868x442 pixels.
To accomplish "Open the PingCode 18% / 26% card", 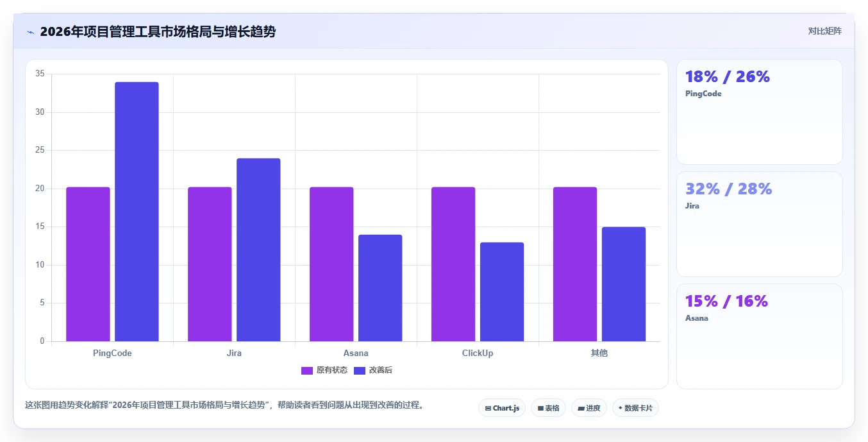I will pos(760,112).
